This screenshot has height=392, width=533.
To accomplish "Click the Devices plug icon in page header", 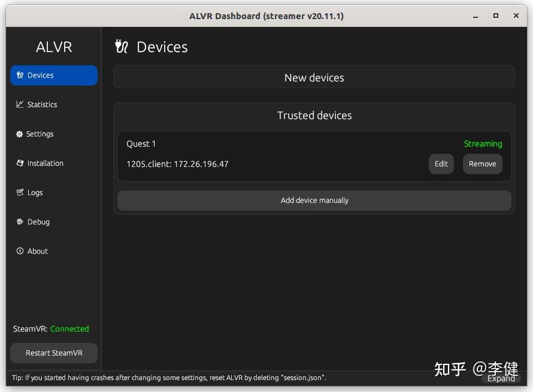I will tap(122, 46).
